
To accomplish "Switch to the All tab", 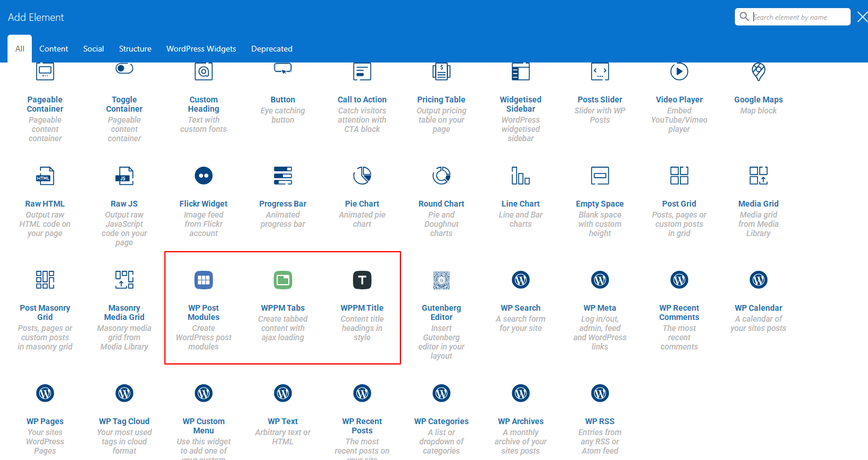I will pyautogui.click(x=20, y=49).
